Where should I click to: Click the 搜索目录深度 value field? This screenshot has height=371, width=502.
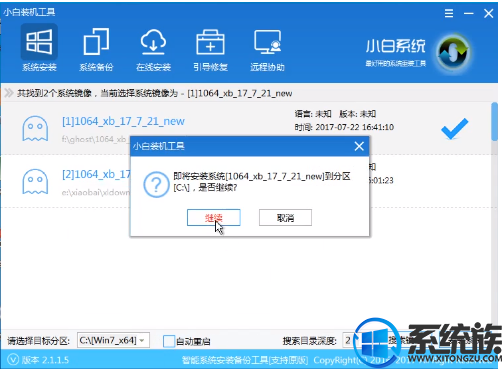pyautogui.click(x=348, y=340)
